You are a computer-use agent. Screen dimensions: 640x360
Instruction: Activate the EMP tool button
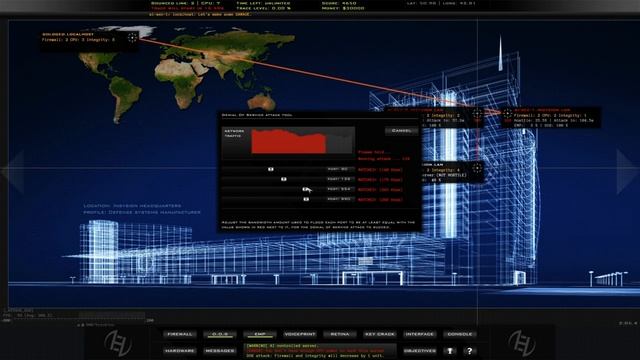[260, 334]
